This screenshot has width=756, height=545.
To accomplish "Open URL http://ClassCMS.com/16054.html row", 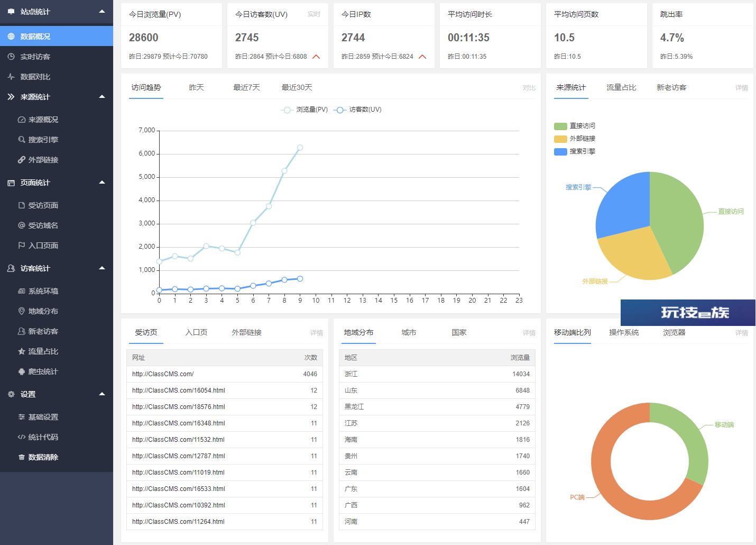I will pyautogui.click(x=225, y=390).
